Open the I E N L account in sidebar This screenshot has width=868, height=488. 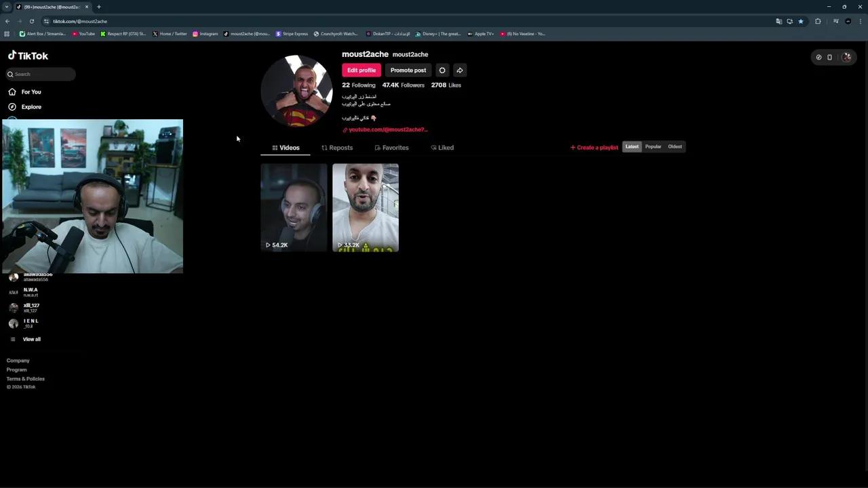[x=24, y=323]
